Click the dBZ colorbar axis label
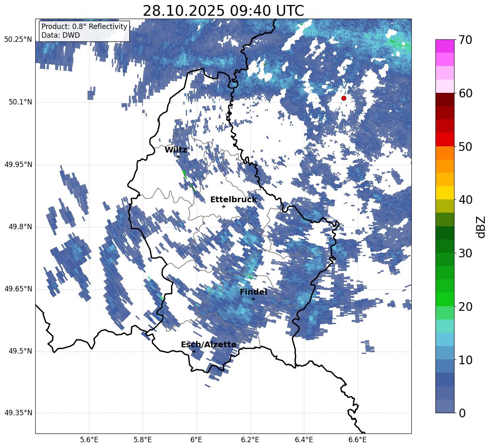The width and height of the screenshot is (491, 448). tap(481, 227)
